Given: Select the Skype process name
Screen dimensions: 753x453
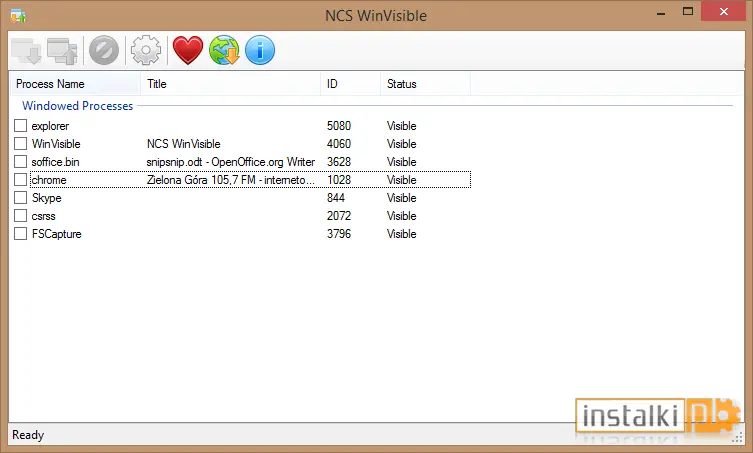Looking at the screenshot, I should click(x=46, y=198).
